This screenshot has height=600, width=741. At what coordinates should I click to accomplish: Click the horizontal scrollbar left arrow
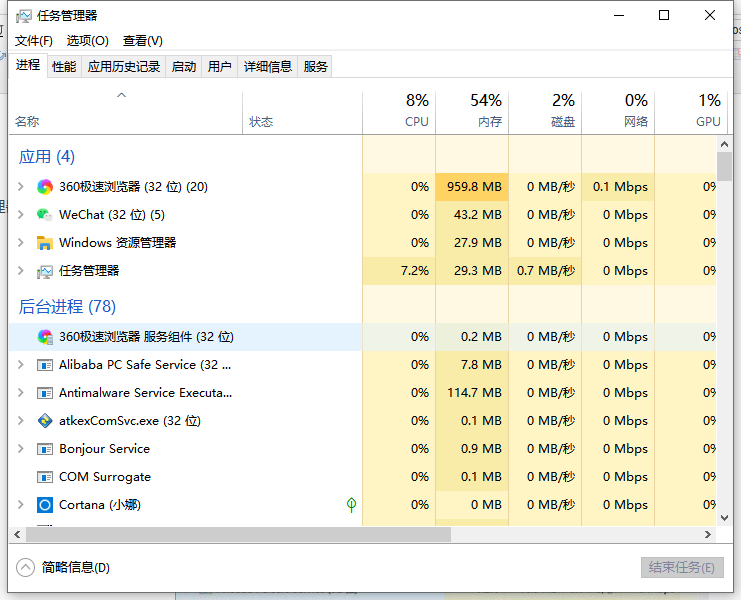[x=17, y=534]
